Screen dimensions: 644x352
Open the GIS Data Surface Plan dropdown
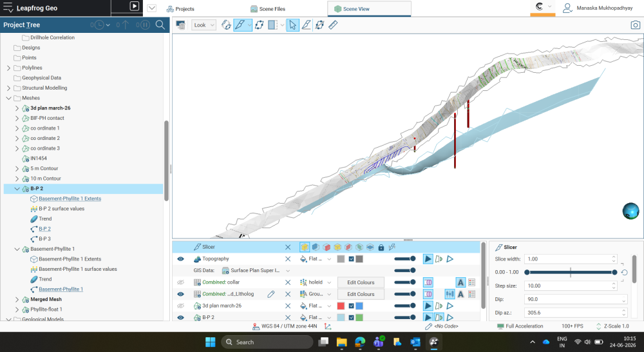[288, 271]
